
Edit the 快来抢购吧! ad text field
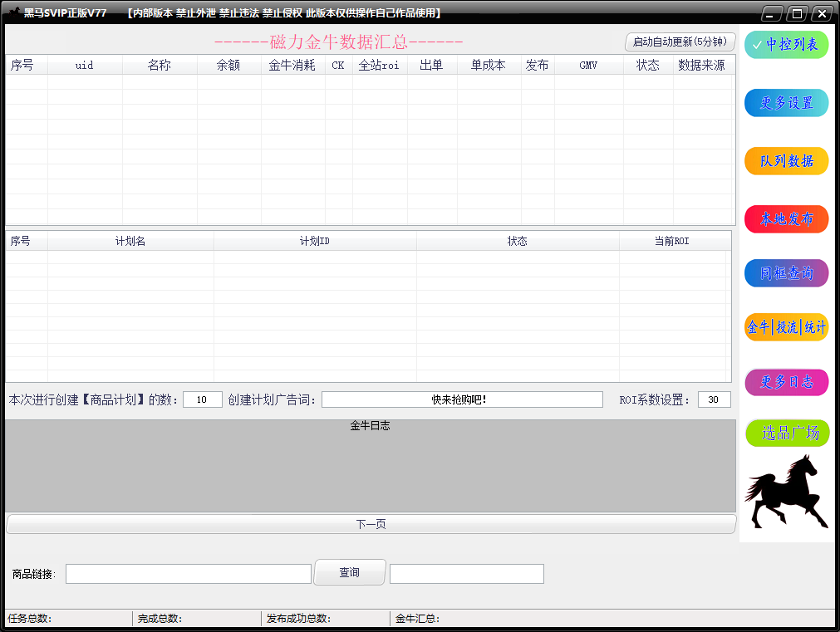click(x=462, y=399)
